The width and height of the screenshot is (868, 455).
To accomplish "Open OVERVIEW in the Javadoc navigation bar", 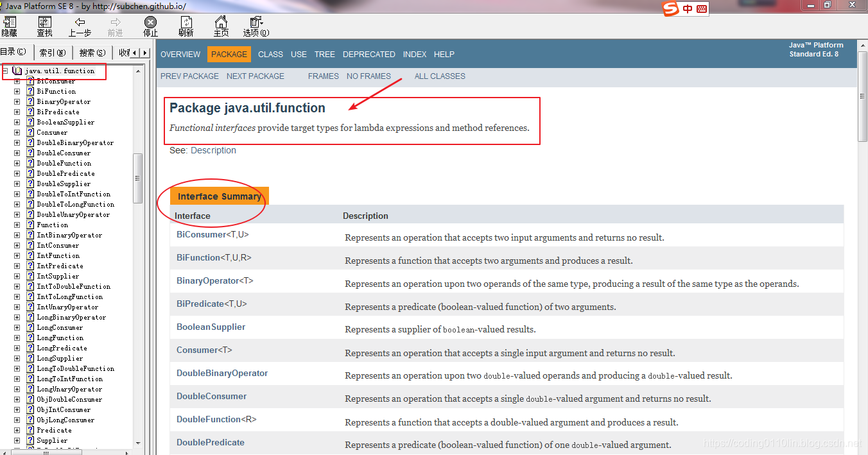I will 180,55.
